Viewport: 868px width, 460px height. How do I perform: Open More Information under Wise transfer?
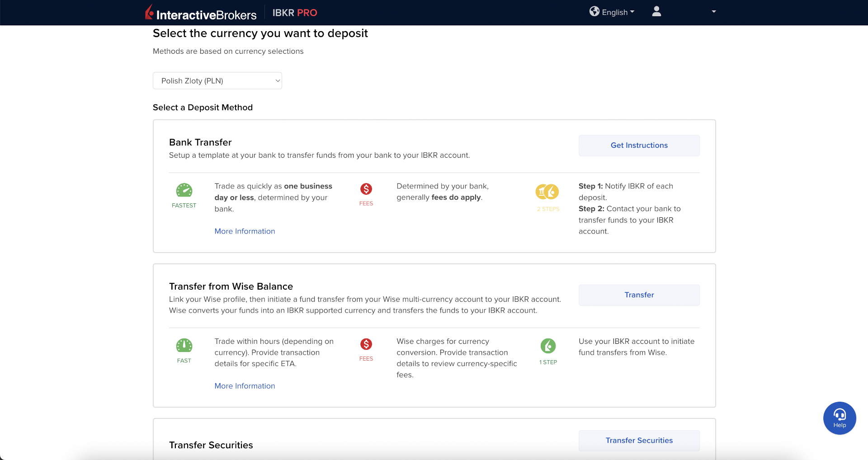[x=245, y=386]
